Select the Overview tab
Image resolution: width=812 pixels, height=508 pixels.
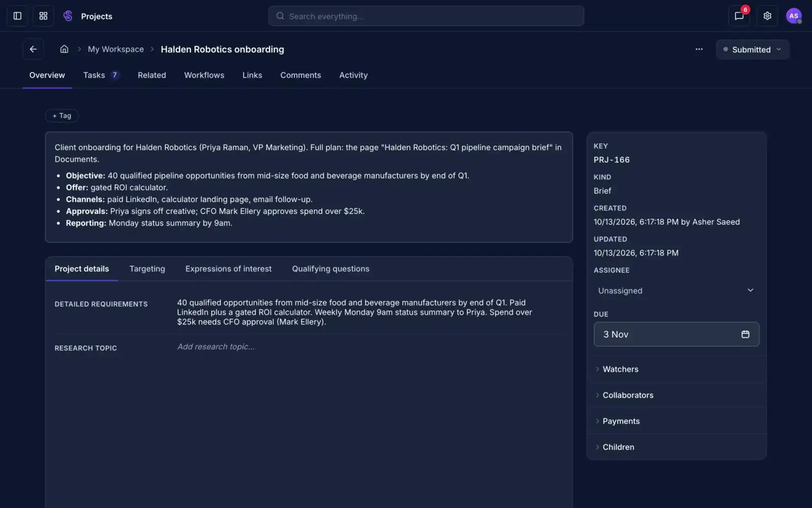click(x=47, y=75)
